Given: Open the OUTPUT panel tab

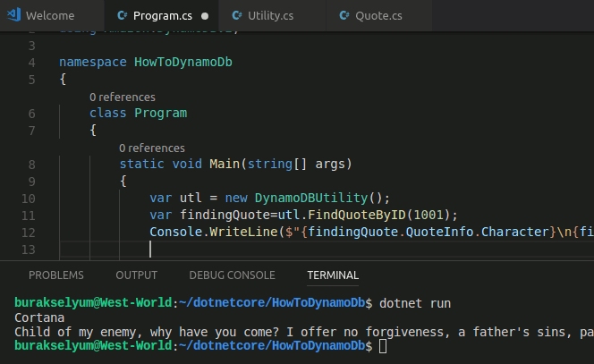Looking at the screenshot, I should [x=136, y=275].
